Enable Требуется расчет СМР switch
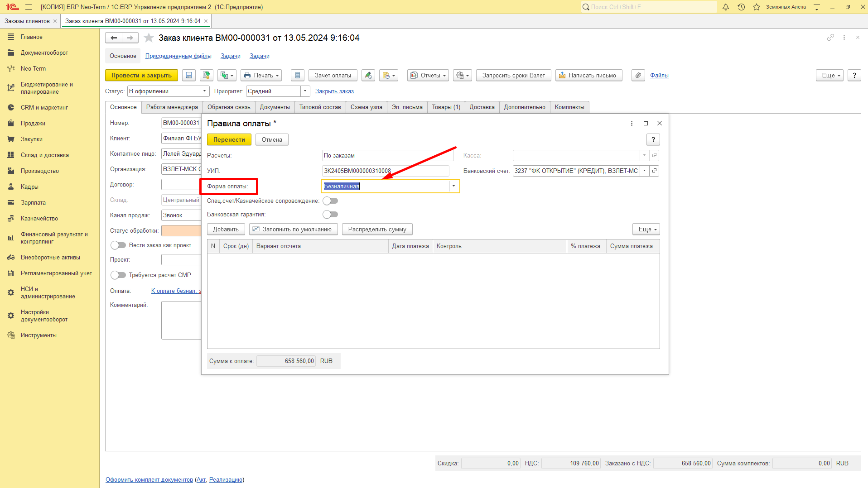 tap(118, 275)
